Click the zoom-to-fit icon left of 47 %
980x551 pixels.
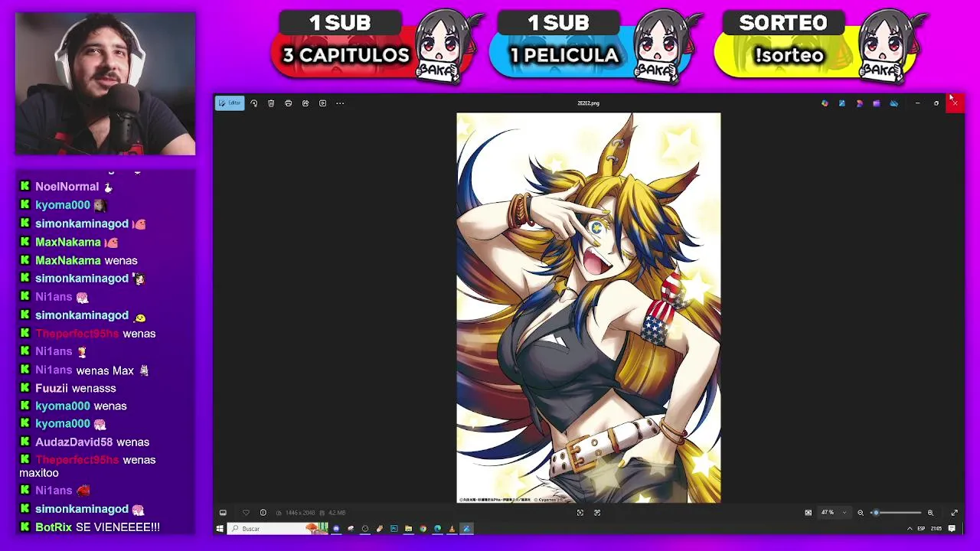[x=808, y=513]
